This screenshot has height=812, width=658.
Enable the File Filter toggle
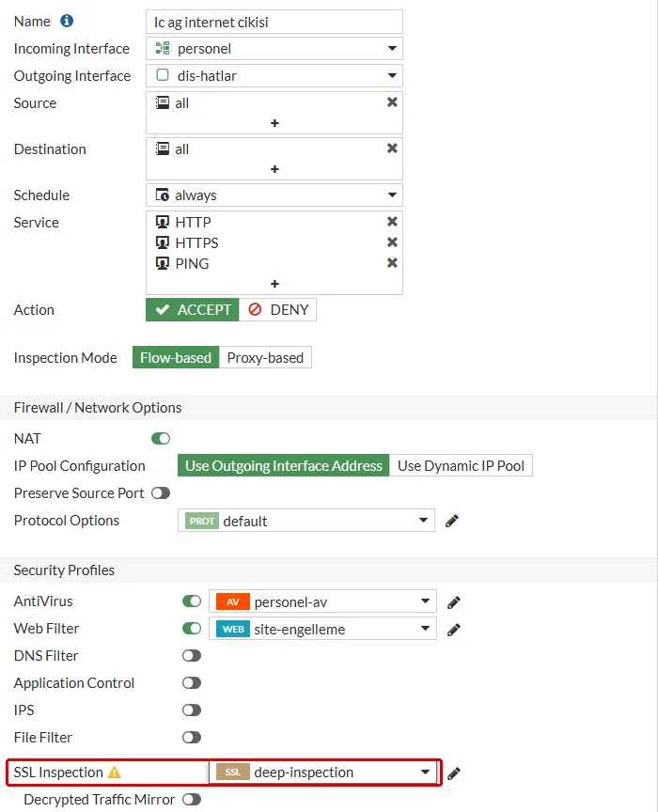click(192, 737)
